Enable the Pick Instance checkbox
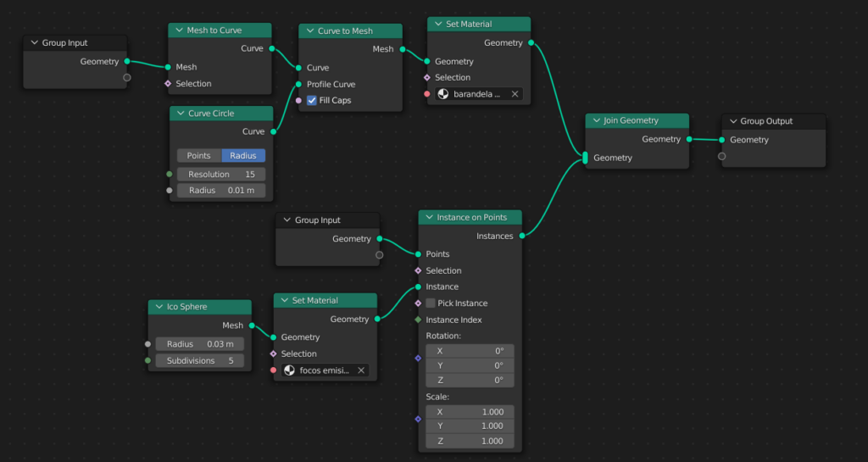 [431, 303]
